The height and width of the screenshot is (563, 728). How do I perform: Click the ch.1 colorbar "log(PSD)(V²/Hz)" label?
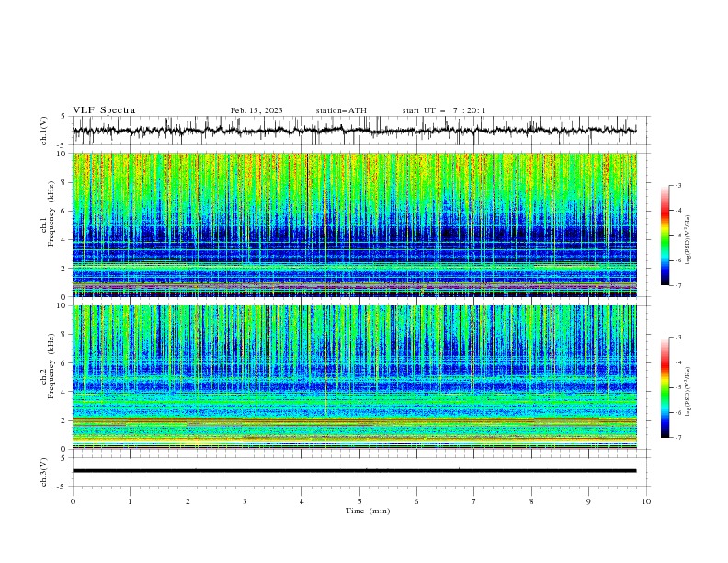click(688, 240)
